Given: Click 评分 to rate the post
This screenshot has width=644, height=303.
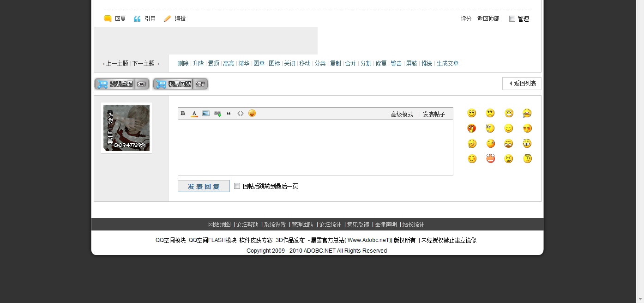Looking at the screenshot, I should [x=466, y=19].
